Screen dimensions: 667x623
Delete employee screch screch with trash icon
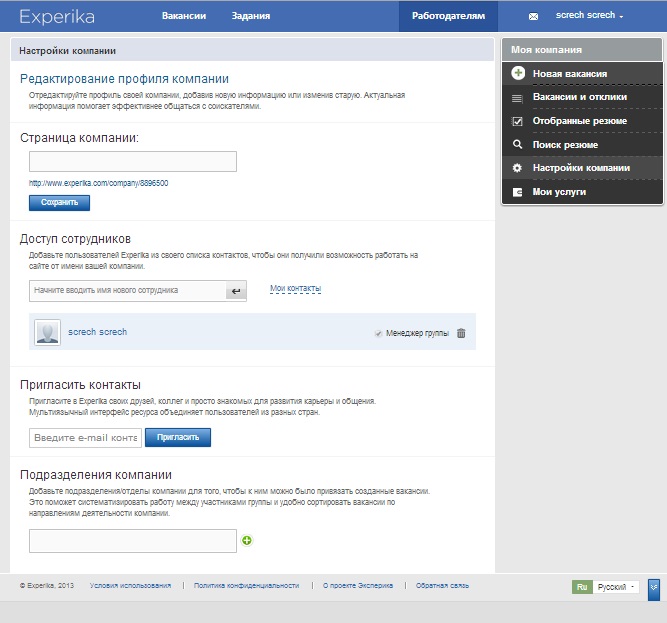[461, 333]
